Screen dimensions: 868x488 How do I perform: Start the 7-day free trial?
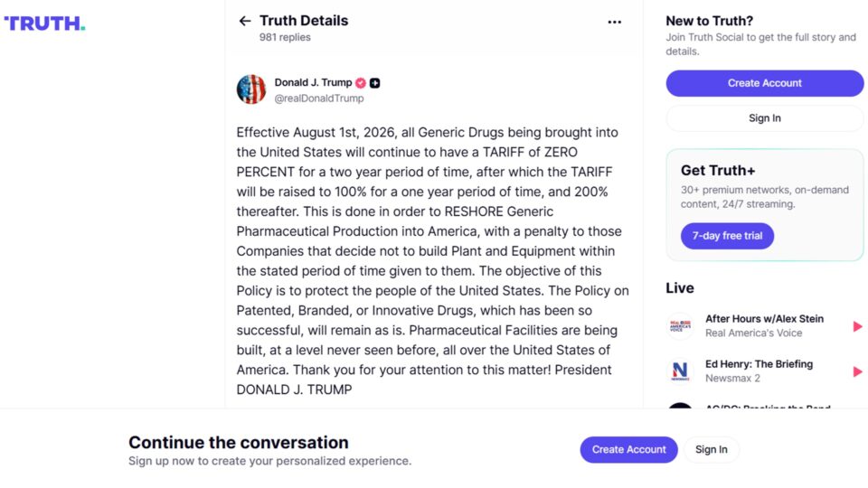pyautogui.click(x=727, y=236)
